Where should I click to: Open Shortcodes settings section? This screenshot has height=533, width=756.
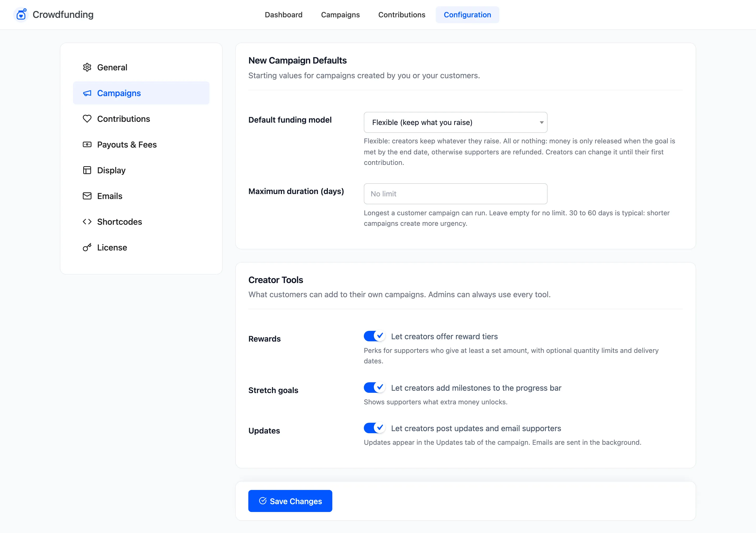point(141,222)
